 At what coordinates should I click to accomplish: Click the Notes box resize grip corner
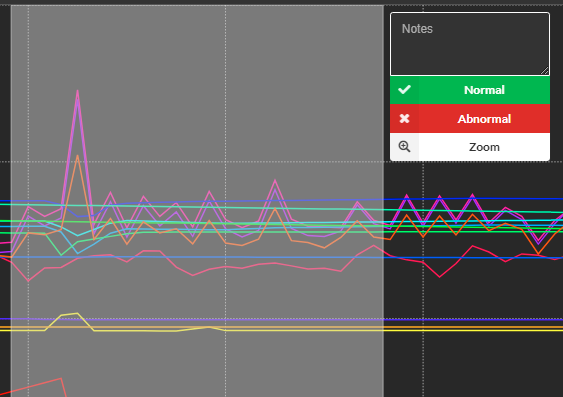545,71
